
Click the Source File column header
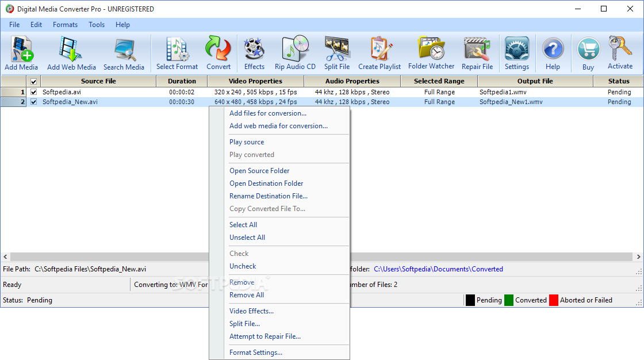98,81
